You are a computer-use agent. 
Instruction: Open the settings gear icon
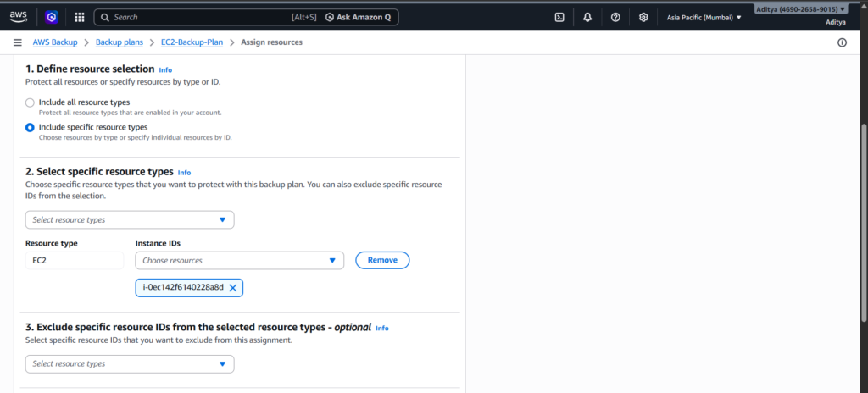pyautogui.click(x=643, y=17)
